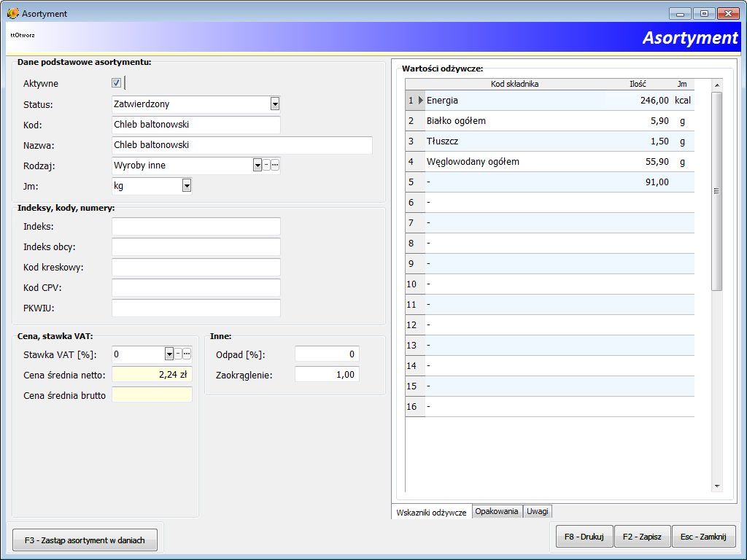The image size is (747, 560).
Task: Click the Zaokrąglenie field
Action: coord(327,375)
